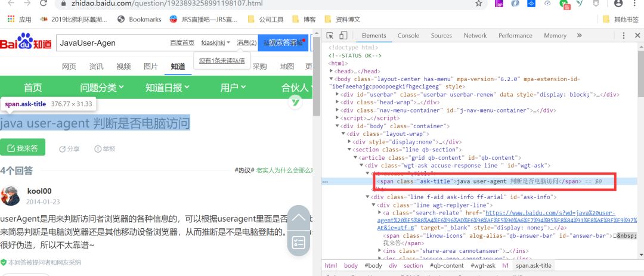644x276 pixels.
Task: Open the Bookmarks globe bookmark
Action: pos(139,19)
